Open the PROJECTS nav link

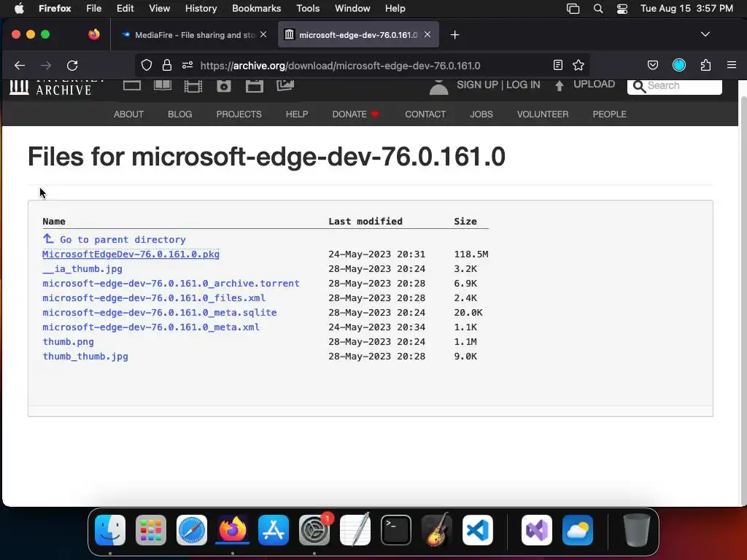(x=239, y=114)
